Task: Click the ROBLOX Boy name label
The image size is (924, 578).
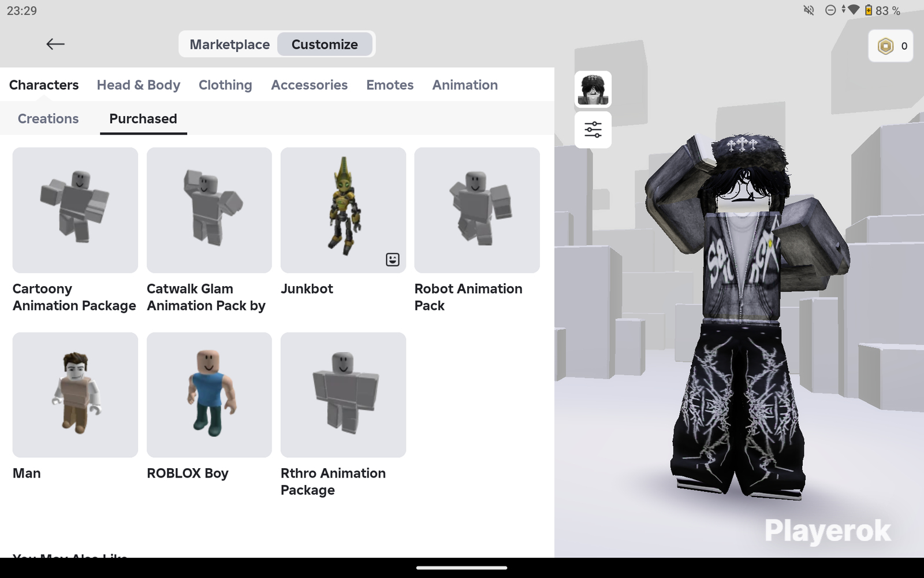Action: 188,473
